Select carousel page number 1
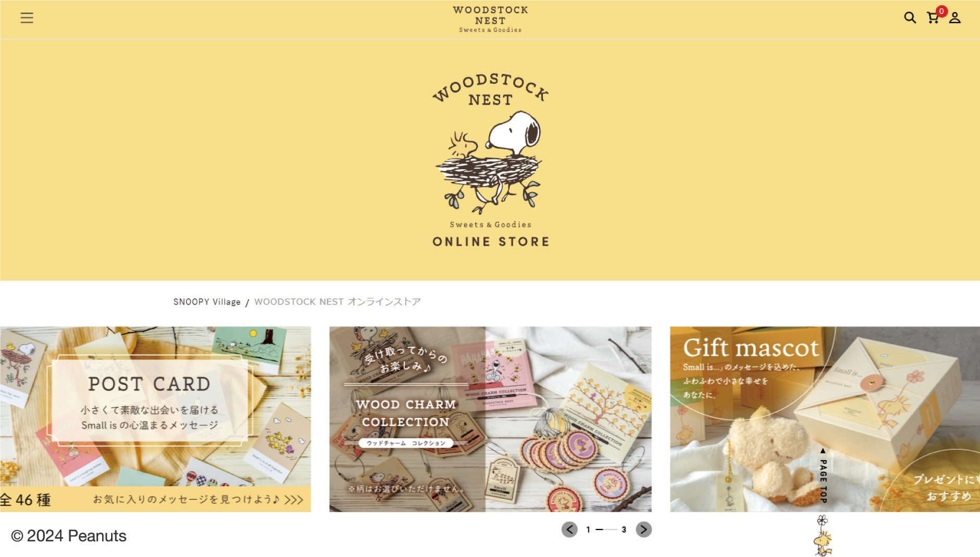Image resolution: width=980 pixels, height=557 pixels. [588, 530]
